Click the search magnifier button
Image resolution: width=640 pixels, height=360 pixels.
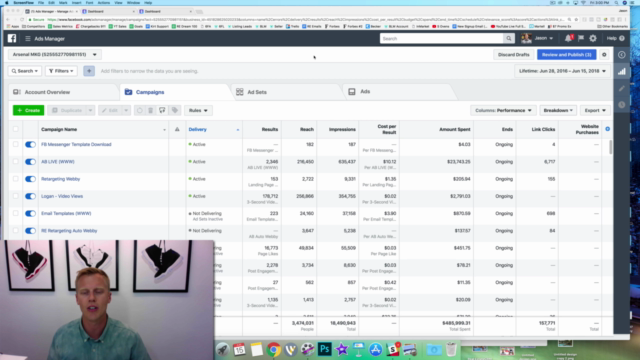[x=509, y=38]
